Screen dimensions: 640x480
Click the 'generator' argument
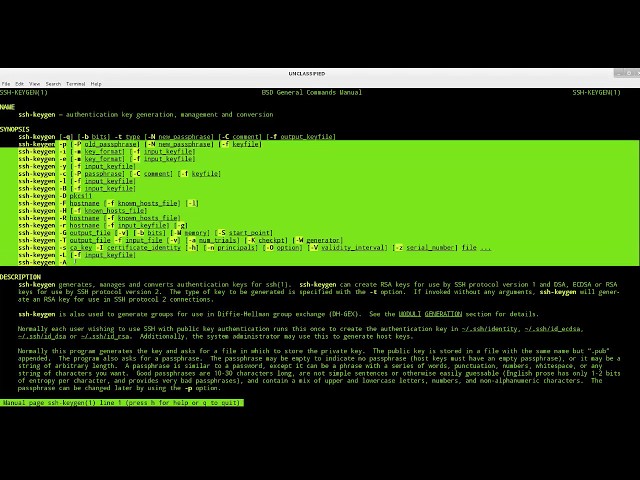click(x=323, y=240)
